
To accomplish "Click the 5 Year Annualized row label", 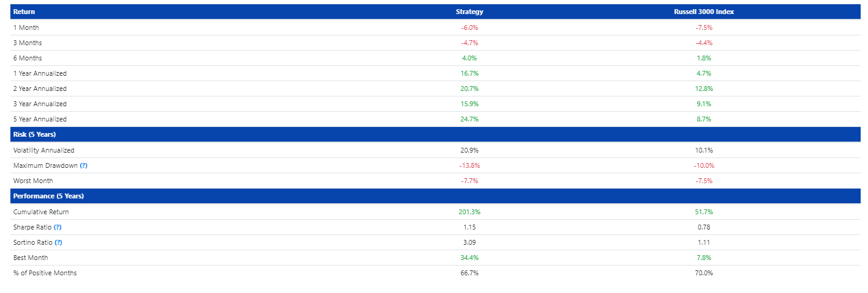I will [x=40, y=119].
